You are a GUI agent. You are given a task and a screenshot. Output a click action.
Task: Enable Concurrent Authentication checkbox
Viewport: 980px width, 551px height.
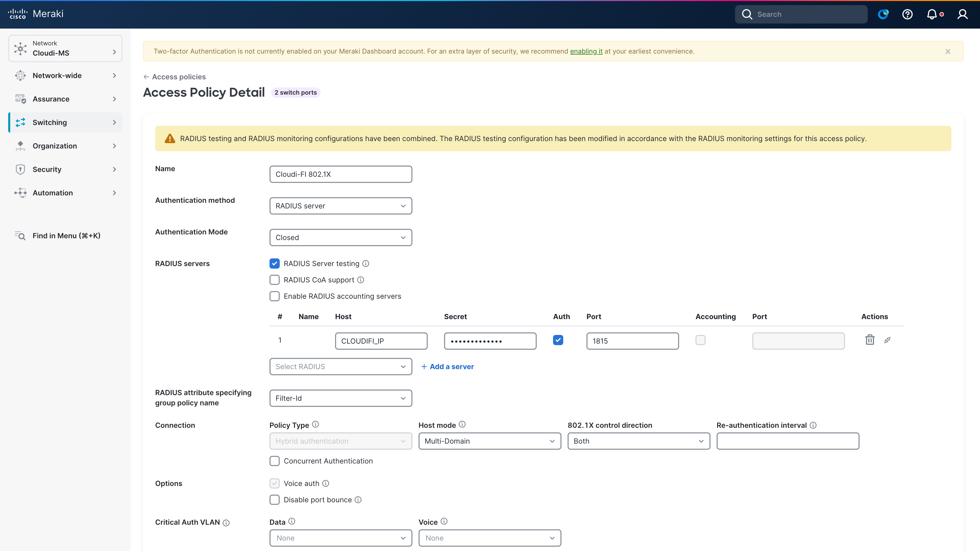pos(274,461)
